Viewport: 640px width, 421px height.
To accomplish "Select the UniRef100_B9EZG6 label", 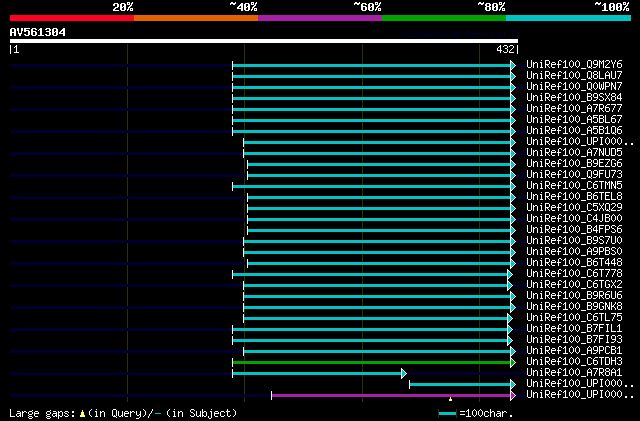I will click(574, 164).
